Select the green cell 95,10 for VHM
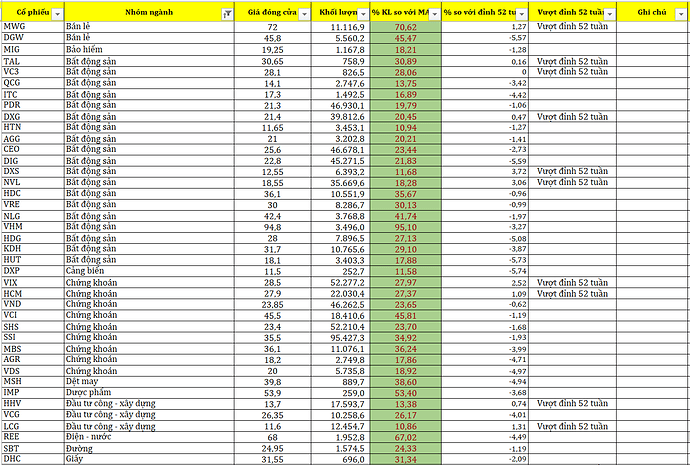Image resolution: width=690 pixels, height=465 pixels. click(406, 227)
